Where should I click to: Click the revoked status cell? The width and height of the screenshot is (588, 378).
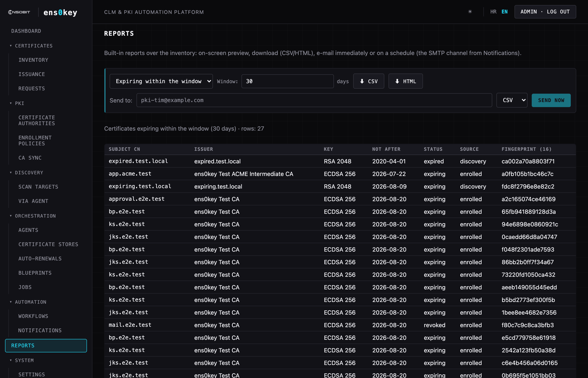click(434, 325)
